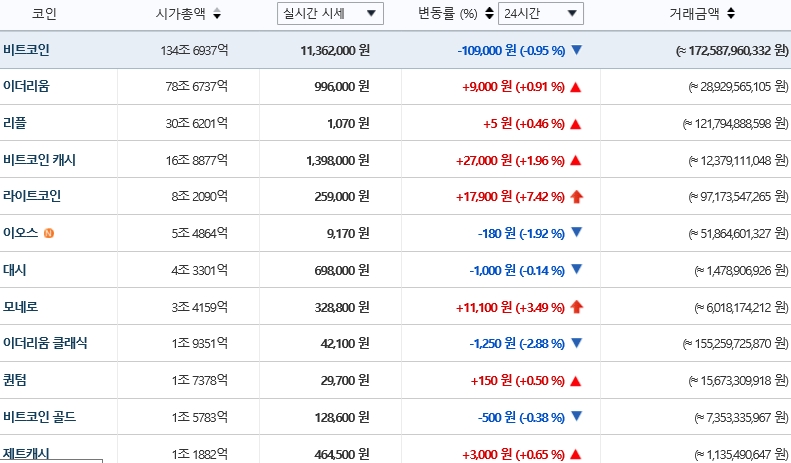The height and width of the screenshot is (463, 791).
Task: Select change +17,900 원 (+7.42 %)
Action: tap(511, 196)
